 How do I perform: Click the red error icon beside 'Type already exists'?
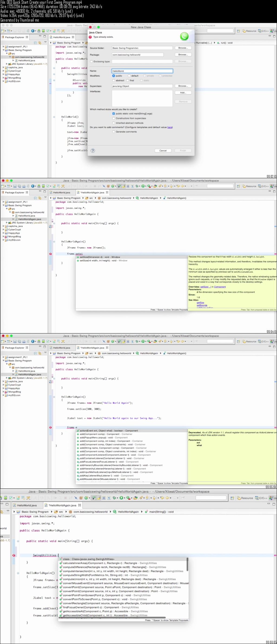pyautogui.click(x=90, y=37)
